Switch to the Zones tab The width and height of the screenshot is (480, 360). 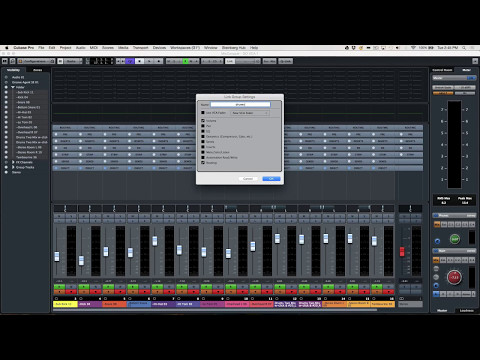tap(38, 70)
